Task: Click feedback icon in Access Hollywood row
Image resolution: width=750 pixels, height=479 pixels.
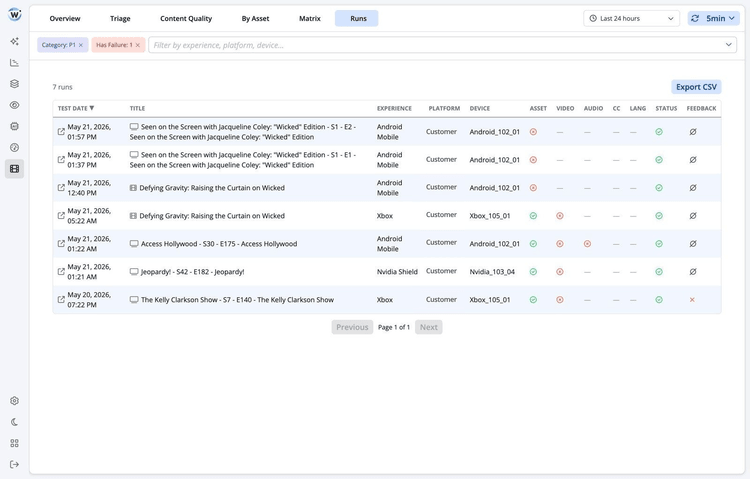Action: pyautogui.click(x=693, y=244)
